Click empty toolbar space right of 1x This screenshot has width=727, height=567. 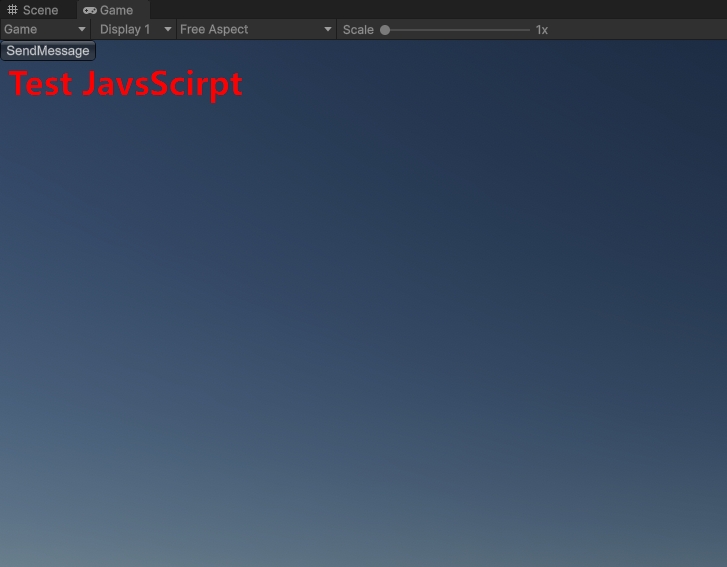(640, 30)
